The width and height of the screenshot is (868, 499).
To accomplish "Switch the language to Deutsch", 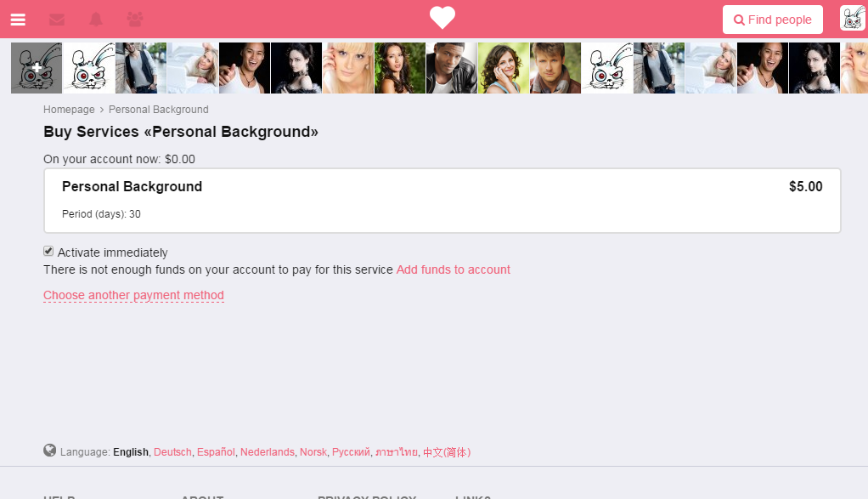I will [x=172, y=452].
